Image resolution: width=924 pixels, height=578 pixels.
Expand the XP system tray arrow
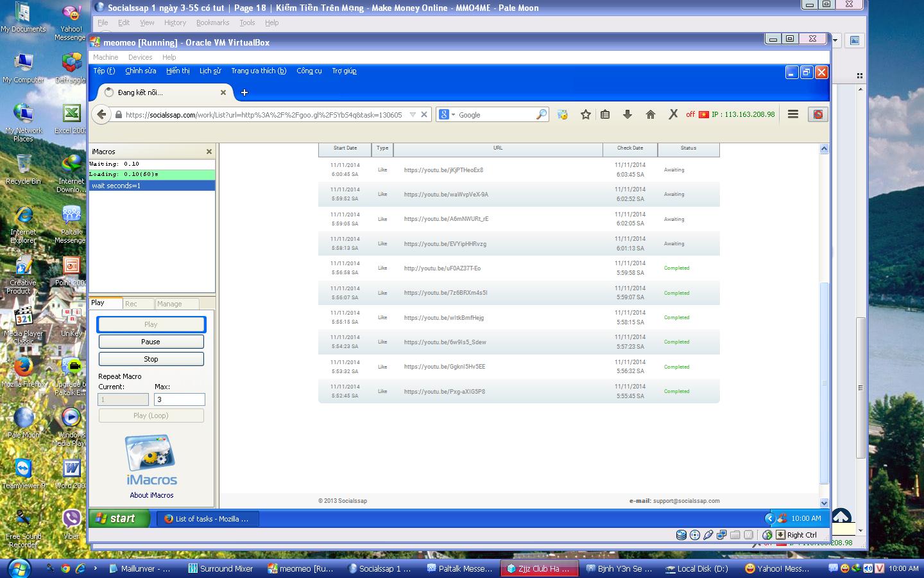click(x=769, y=518)
